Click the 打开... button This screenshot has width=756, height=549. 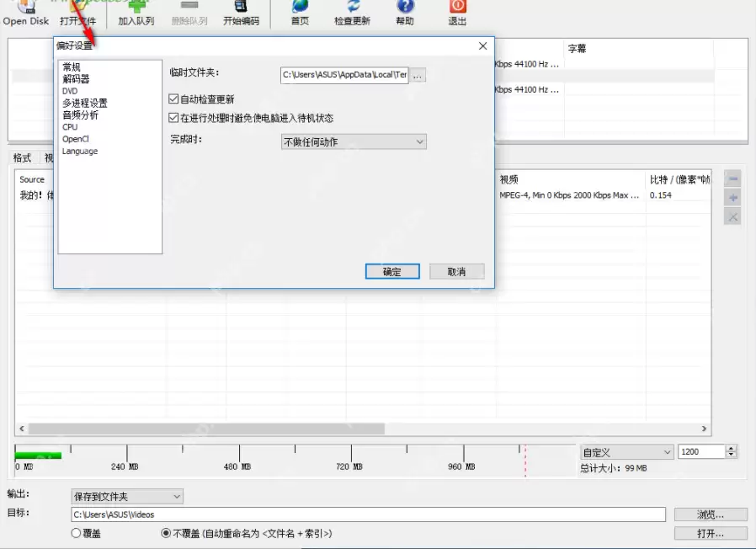pyautogui.click(x=711, y=534)
